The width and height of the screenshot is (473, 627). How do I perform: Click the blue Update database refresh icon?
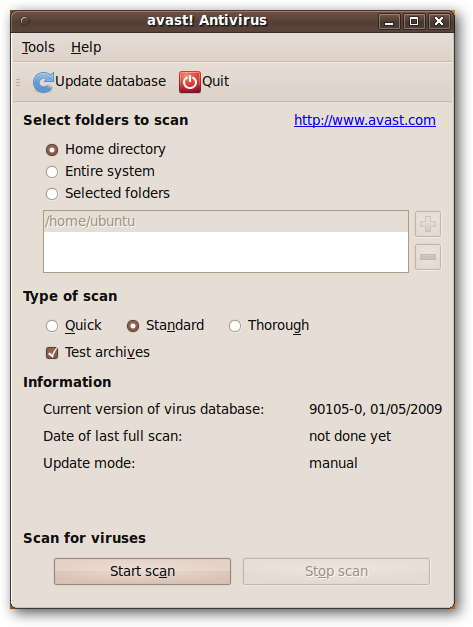click(x=43, y=82)
